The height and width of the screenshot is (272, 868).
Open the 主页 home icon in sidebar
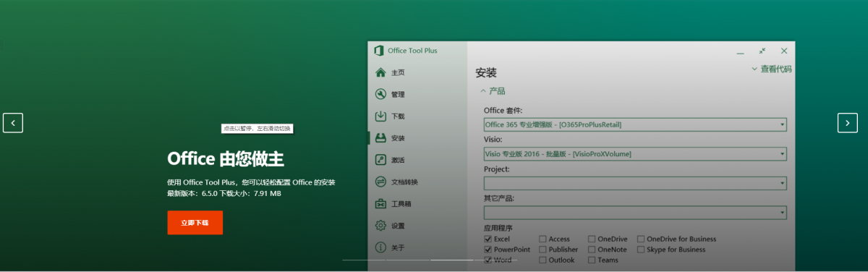pos(380,72)
